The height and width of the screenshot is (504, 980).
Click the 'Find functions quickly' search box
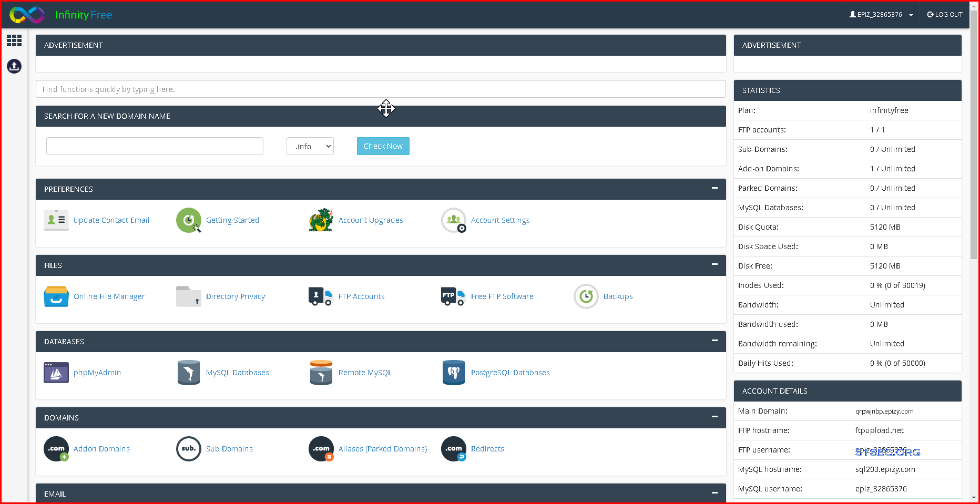click(381, 89)
